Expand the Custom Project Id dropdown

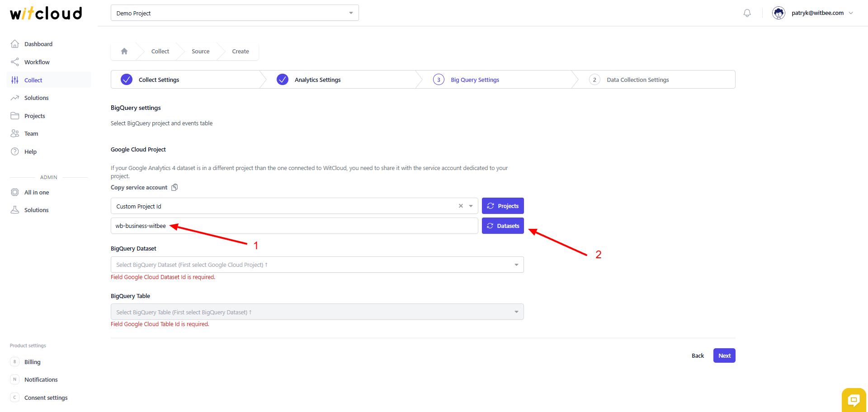(471, 206)
